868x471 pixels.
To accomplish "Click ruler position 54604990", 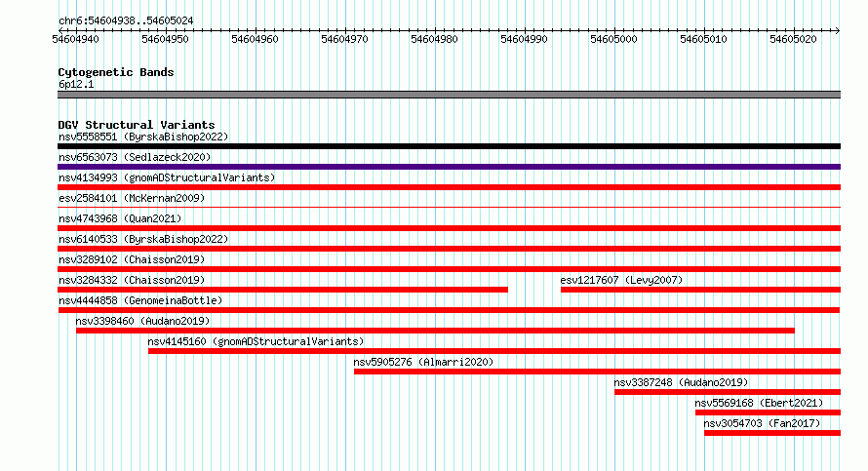I will [524, 39].
